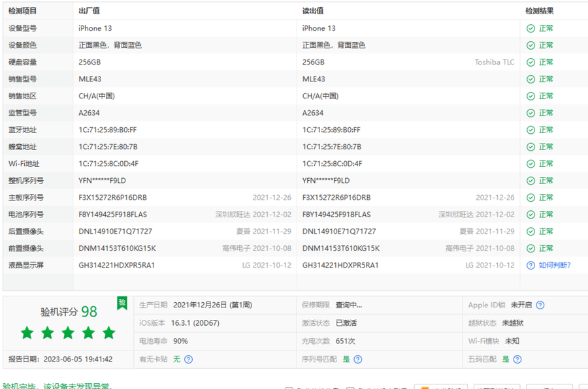Click the 检测结果 column header
The width and height of the screenshot is (588, 389).
(539, 11)
